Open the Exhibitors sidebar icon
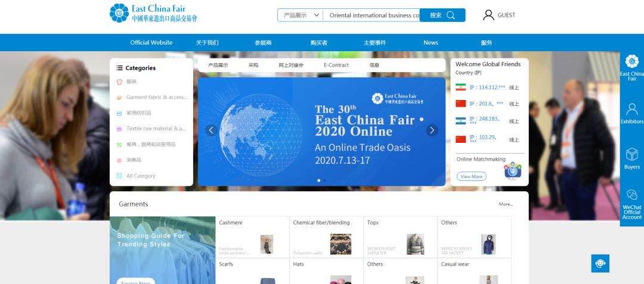The height and width of the screenshot is (284, 644). 631,110
